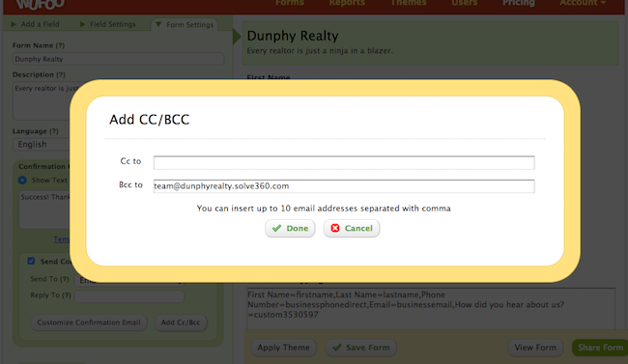Screen dimensions: 628x364
Task: Click the field mapping text area
Action: click(431, 308)
